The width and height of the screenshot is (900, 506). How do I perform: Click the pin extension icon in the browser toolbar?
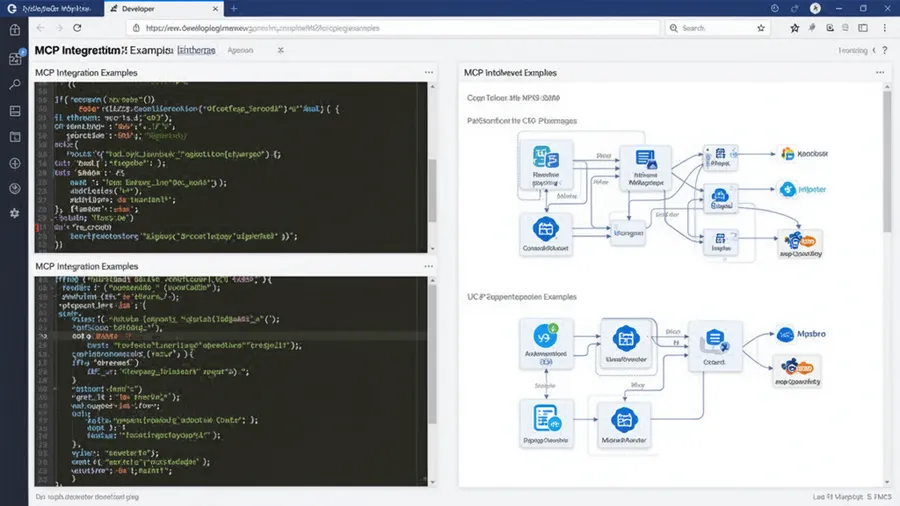pyautogui.click(x=812, y=28)
